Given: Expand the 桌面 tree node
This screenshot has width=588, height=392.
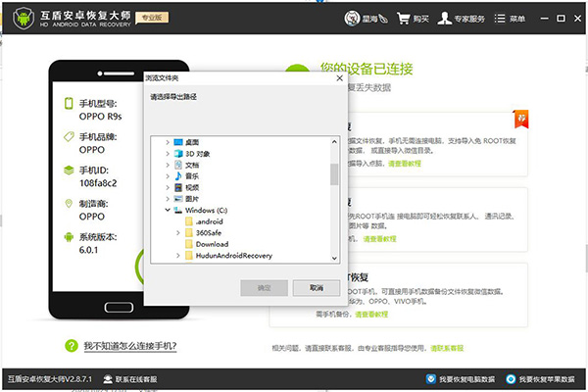Looking at the screenshot, I should [168, 142].
